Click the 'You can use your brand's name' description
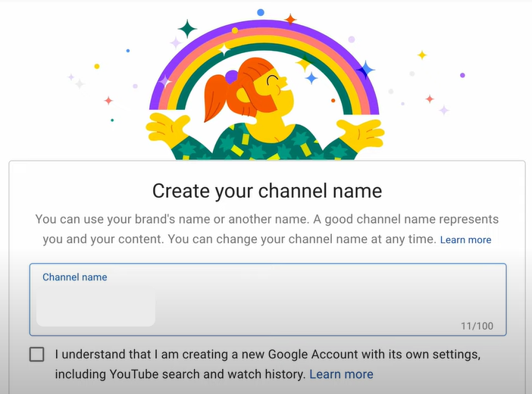Image resolution: width=532 pixels, height=394 pixels. [267, 229]
